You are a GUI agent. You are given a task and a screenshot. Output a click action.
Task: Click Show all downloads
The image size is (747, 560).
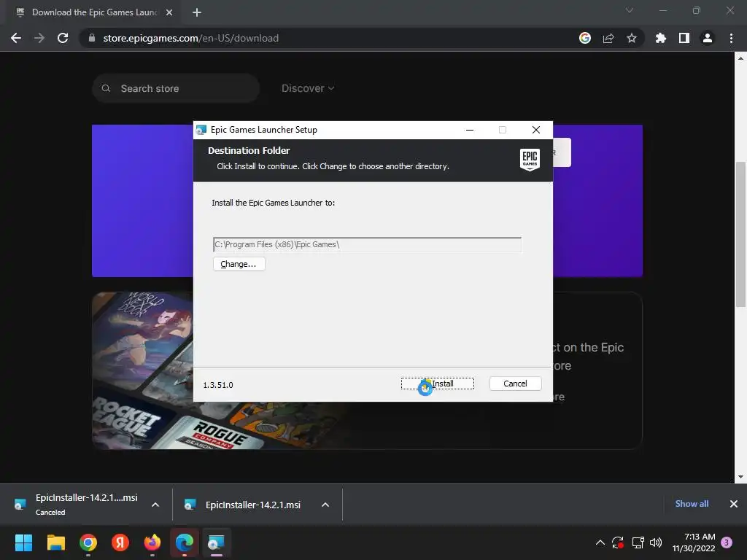(692, 504)
